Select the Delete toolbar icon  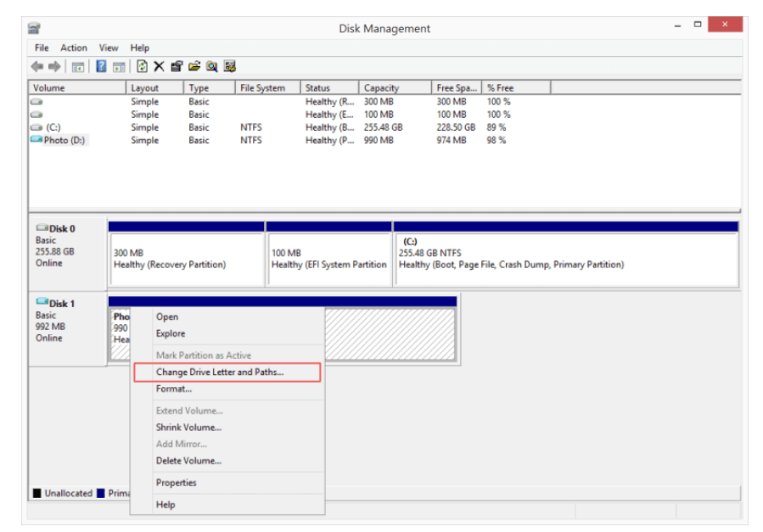(159, 65)
